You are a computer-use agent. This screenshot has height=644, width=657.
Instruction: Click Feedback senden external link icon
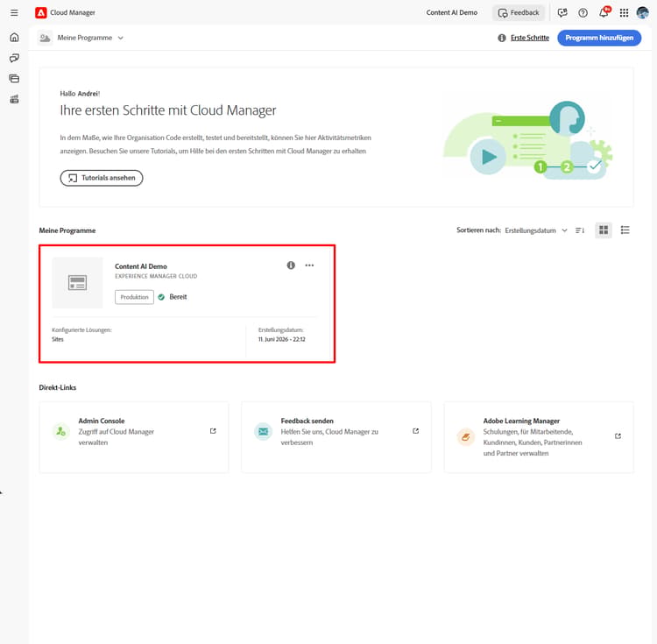pos(415,431)
